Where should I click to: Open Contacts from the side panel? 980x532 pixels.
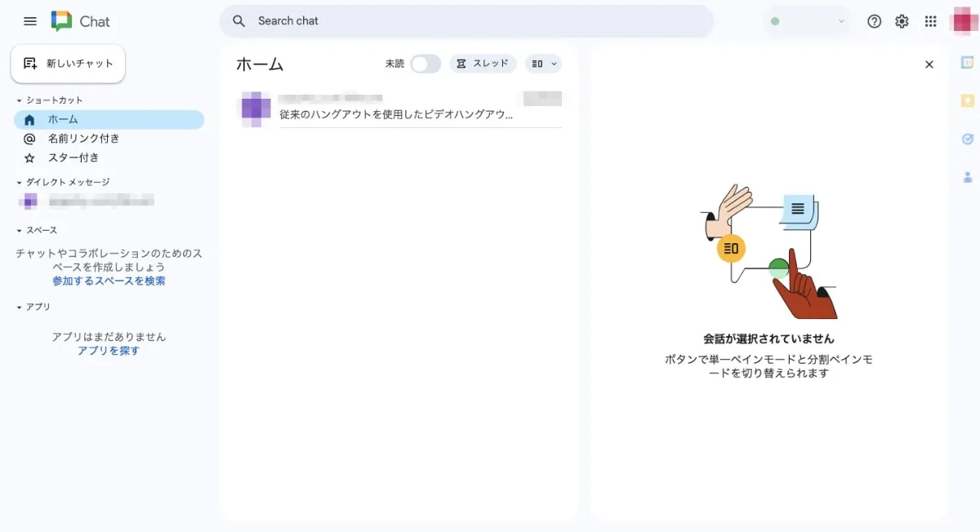click(x=967, y=176)
